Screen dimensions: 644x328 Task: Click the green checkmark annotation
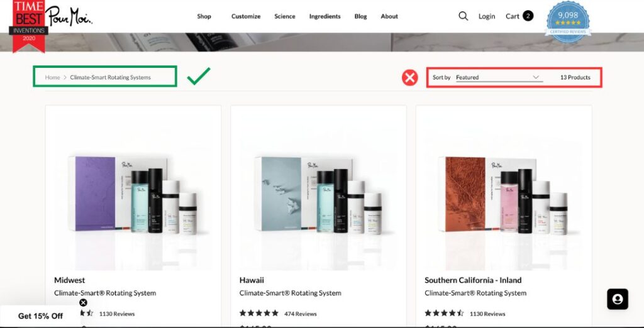pos(198,76)
